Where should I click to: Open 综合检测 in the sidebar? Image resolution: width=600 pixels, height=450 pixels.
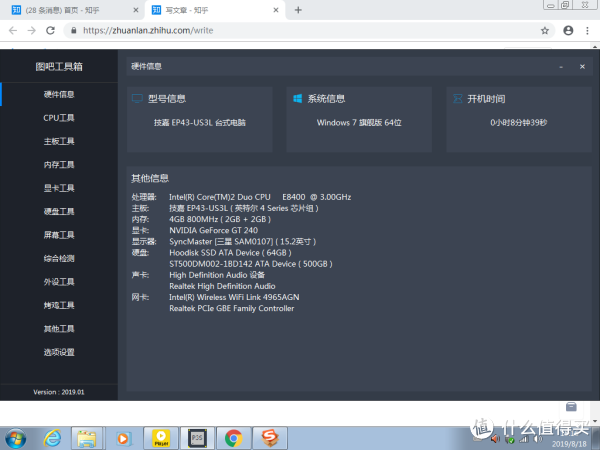[x=59, y=258]
